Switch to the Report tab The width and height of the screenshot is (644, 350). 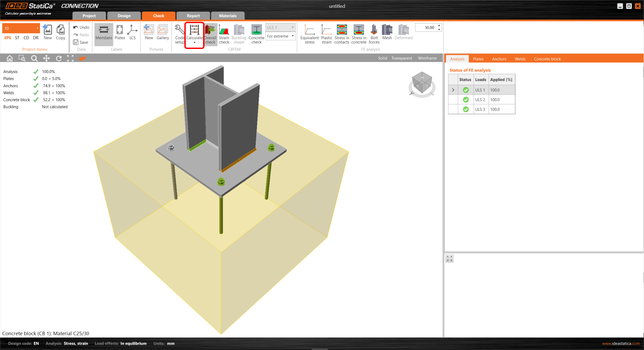193,16
